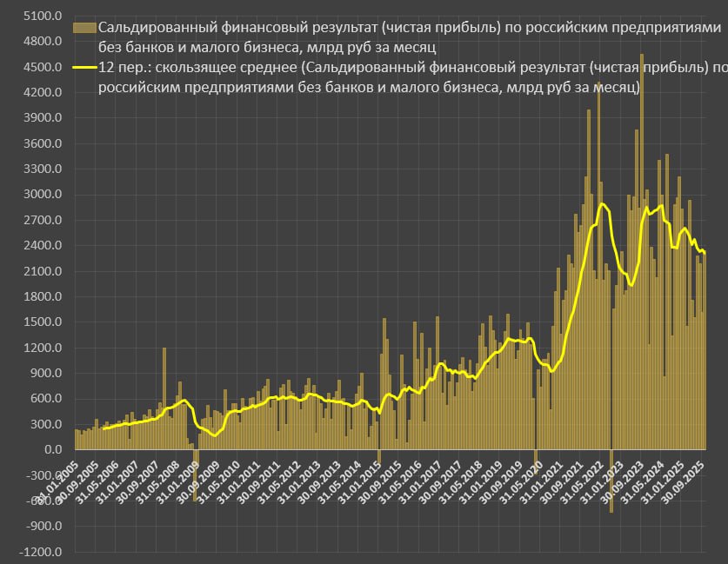This screenshot has width=728, height=564.
Task: Click the right end of the yellow moving-average line
Action: pos(705,253)
